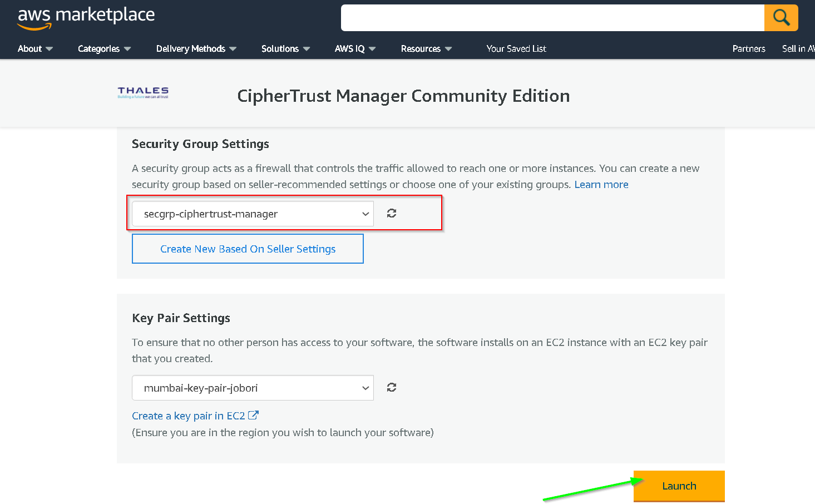The image size is (815, 504).
Task: Follow the Learn more link
Action: pos(601,185)
